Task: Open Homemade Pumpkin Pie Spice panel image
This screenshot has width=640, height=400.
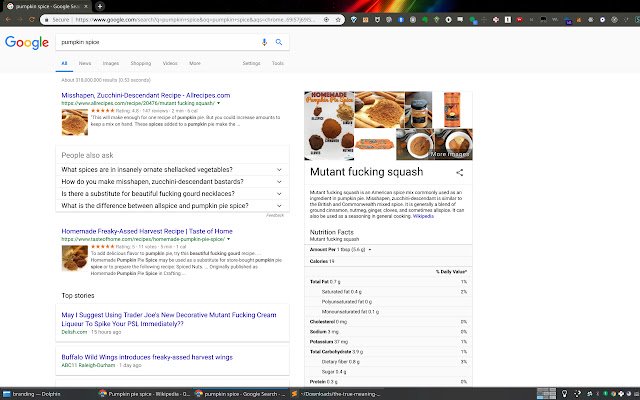Action: tap(329, 126)
